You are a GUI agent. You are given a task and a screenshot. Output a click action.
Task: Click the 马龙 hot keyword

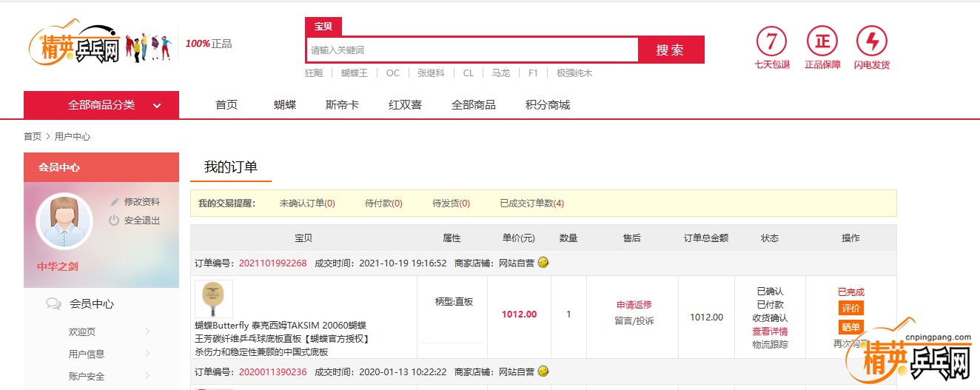click(500, 73)
